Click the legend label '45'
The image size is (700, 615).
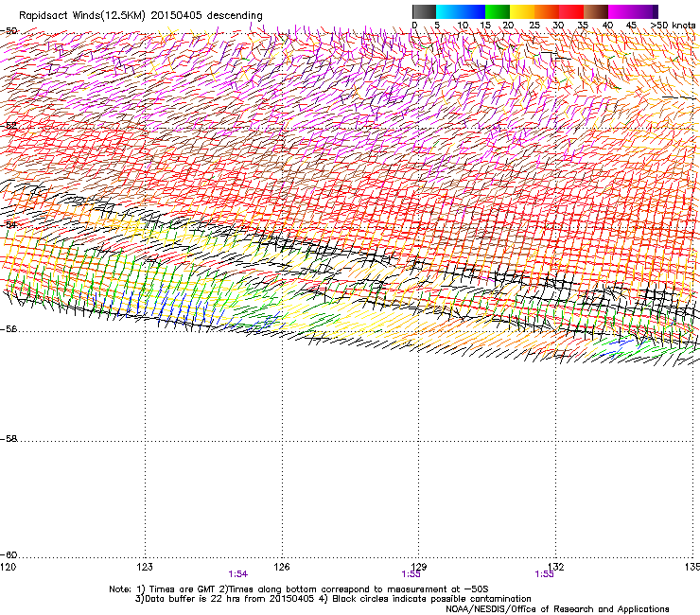(631, 26)
